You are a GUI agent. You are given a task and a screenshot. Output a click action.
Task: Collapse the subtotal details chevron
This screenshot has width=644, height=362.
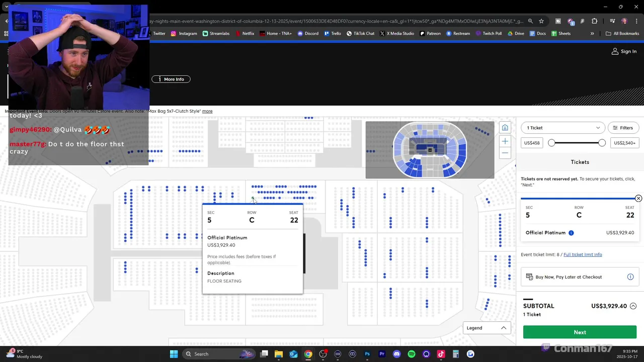click(633, 306)
